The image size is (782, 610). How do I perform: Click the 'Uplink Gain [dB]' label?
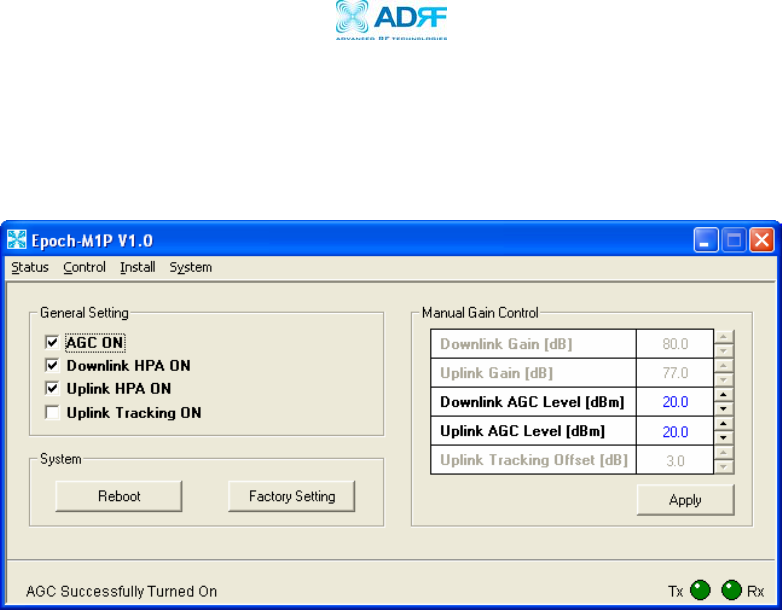496,373
